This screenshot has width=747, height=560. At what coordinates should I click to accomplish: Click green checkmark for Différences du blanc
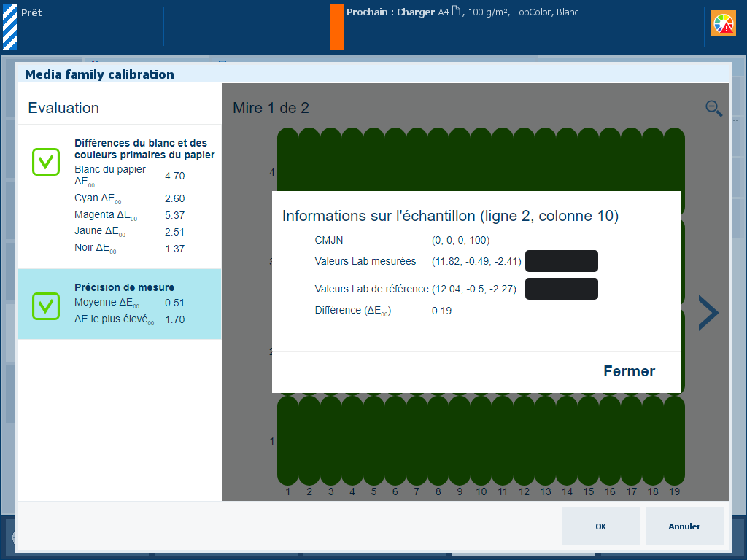click(46, 161)
